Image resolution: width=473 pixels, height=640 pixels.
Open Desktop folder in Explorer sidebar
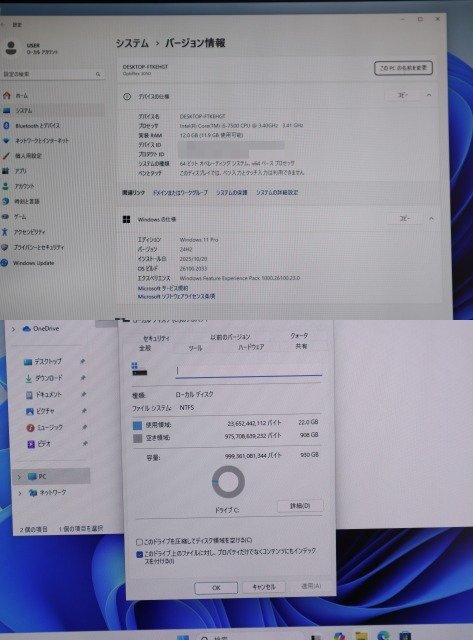(x=42, y=362)
